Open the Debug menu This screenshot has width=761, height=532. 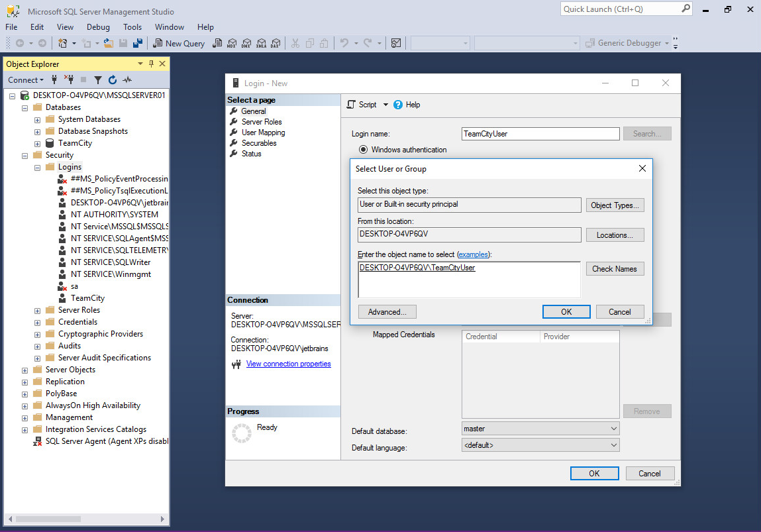coord(98,27)
